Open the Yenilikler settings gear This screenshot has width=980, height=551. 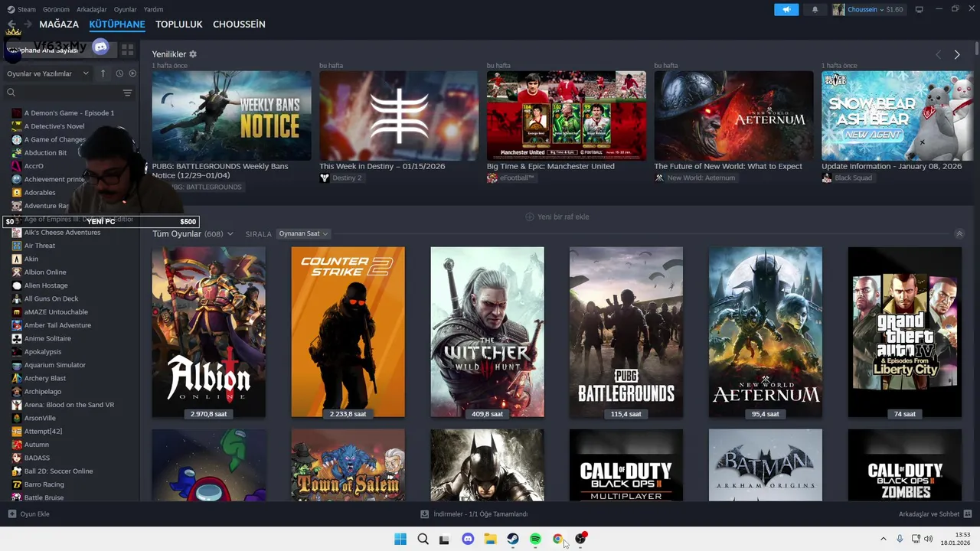(193, 54)
